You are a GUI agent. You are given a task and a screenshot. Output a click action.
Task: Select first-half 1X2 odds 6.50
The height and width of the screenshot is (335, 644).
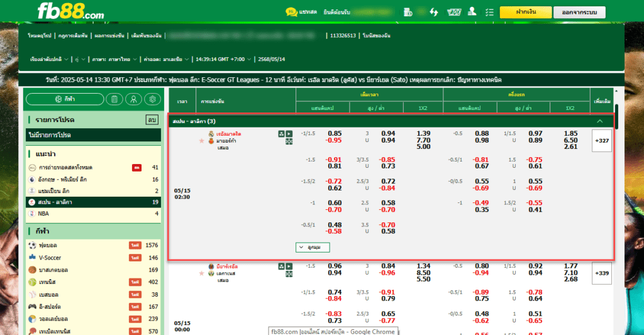(x=570, y=140)
